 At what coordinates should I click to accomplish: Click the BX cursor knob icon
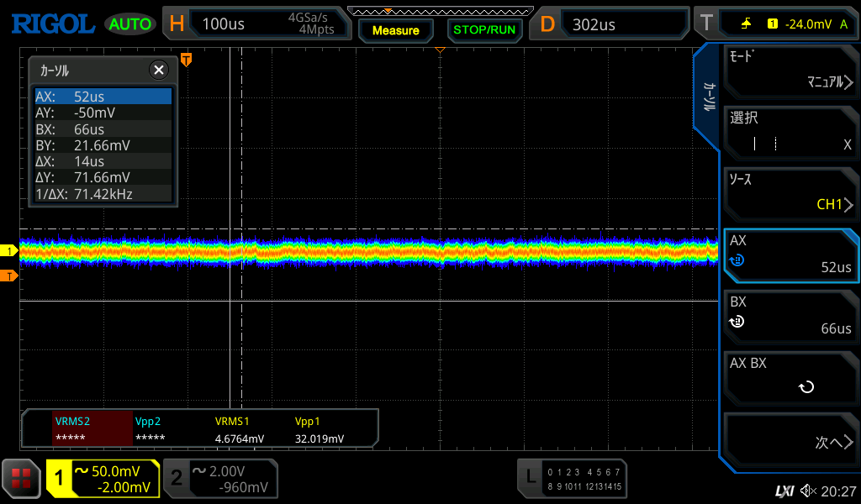coord(737,322)
